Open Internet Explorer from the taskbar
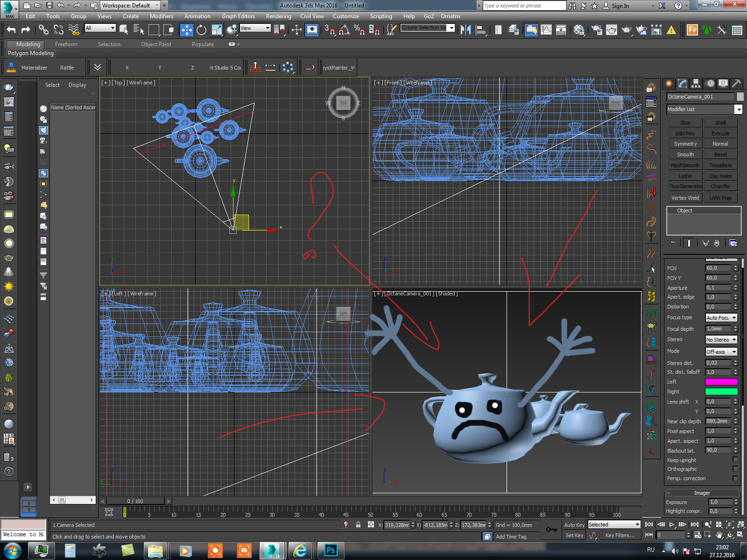Screen dimensions: 747x560 coord(300,551)
